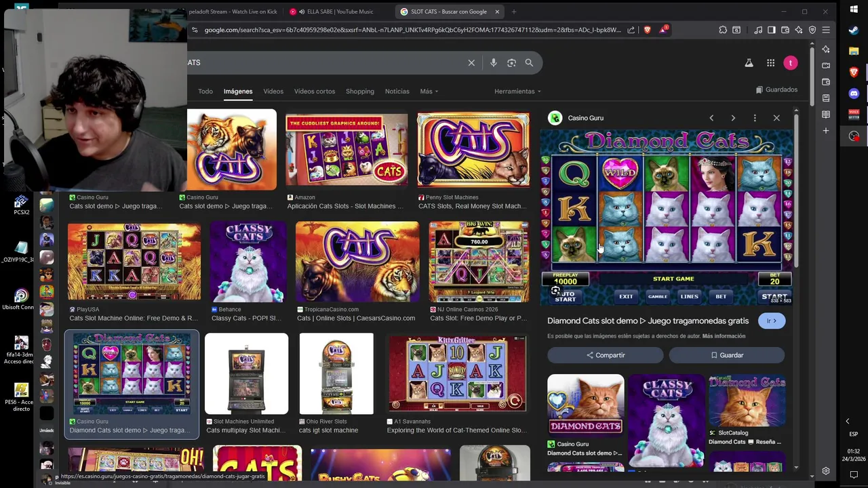Open File Explorer in the taskbar
868x488 pixels.
tap(854, 51)
